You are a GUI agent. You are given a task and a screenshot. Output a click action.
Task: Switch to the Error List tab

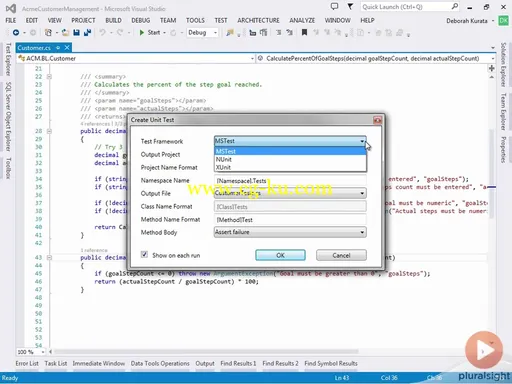[27, 363]
